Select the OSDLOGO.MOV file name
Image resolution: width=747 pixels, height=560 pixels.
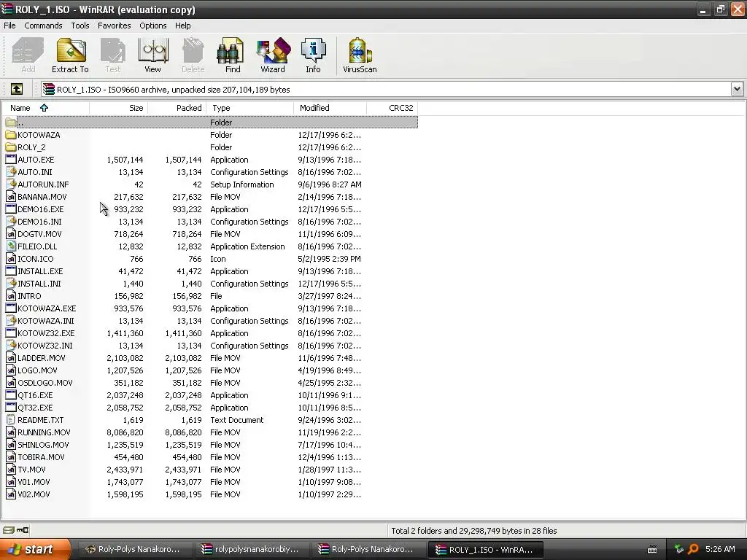click(x=44, y=382)
